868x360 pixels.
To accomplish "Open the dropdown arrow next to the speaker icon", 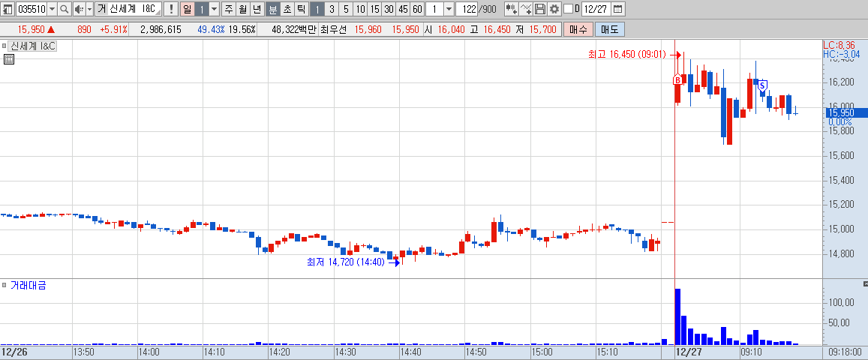I will [x=90, y=9].
